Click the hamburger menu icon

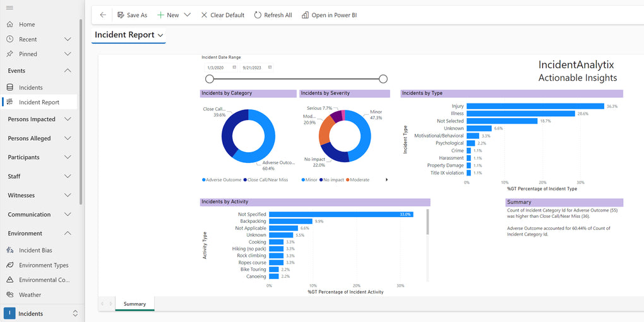pos(9,7)
